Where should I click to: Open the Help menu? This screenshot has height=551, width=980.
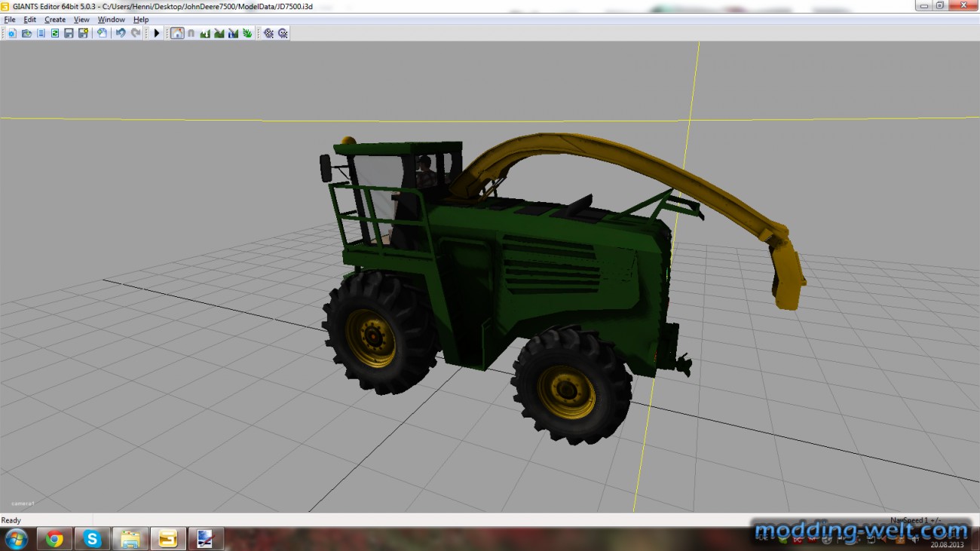(141, 20)
